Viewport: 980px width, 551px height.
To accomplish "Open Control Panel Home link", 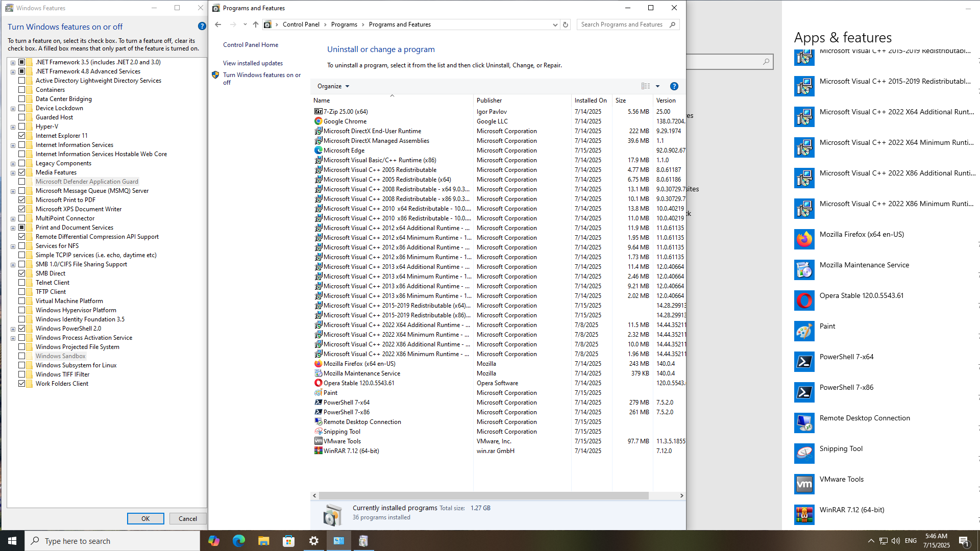I will coord(251,45).
